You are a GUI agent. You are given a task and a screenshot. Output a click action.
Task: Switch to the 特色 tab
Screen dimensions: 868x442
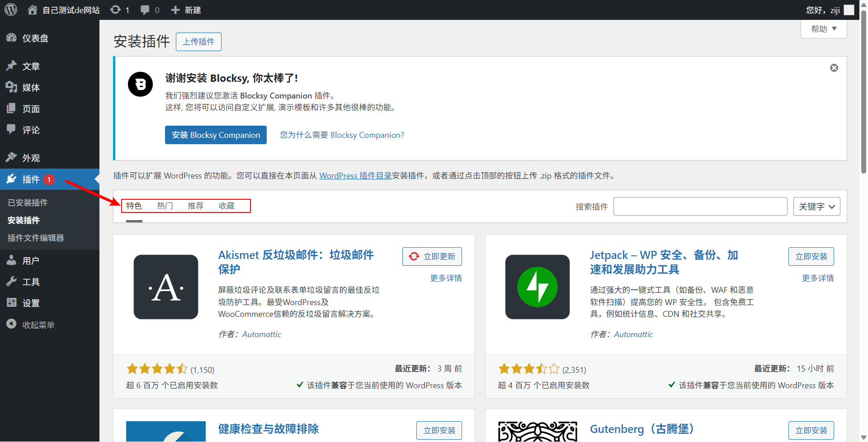click(x=134, y=206)
